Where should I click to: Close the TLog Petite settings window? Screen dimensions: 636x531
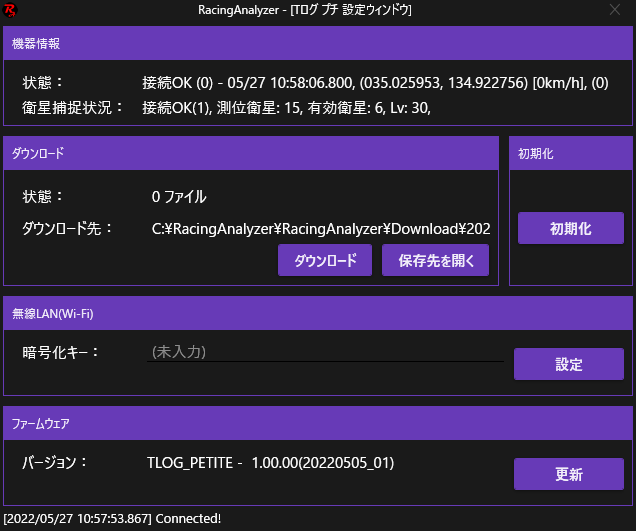(x=615, y=11)
